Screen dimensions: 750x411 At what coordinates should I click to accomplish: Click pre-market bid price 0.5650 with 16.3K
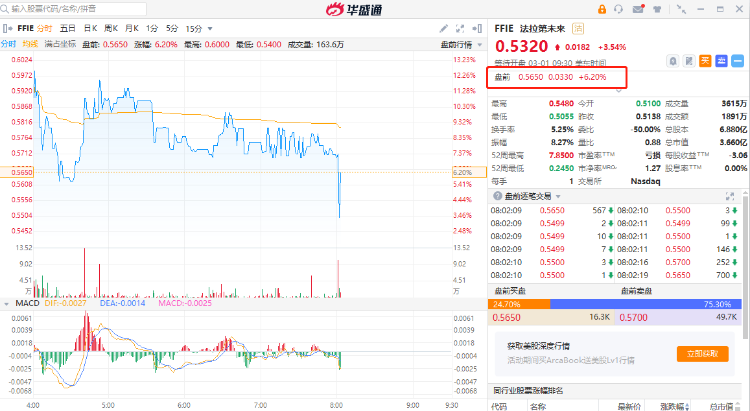click(551, 317)
